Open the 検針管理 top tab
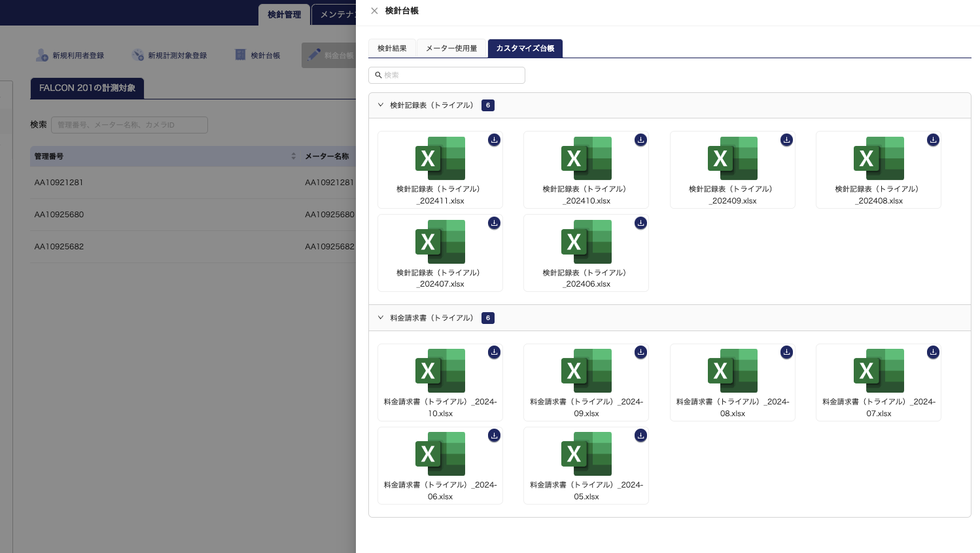 pyautogui.click(x=284, y=14)
